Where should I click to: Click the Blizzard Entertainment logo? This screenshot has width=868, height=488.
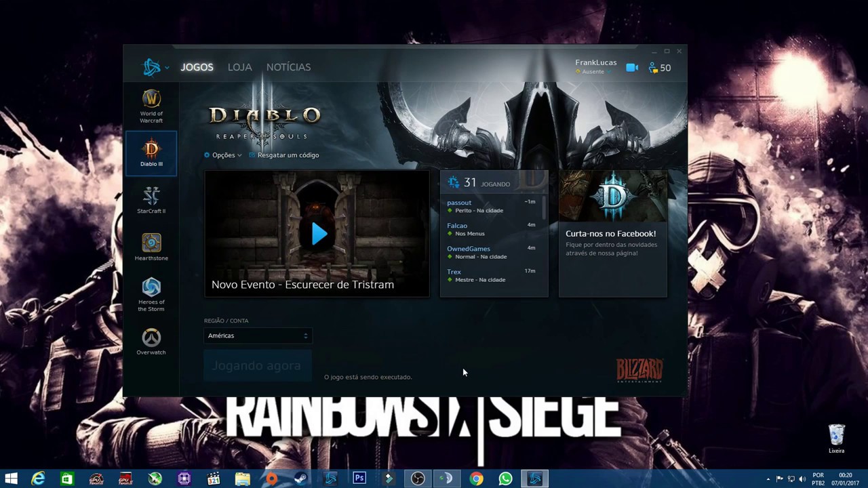639,370
